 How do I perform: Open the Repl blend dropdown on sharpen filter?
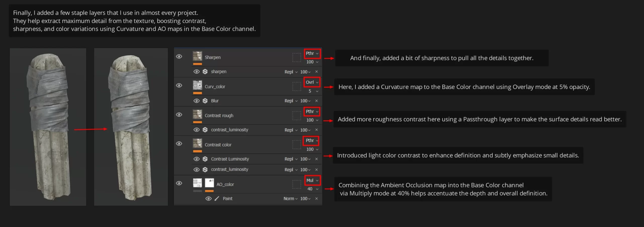(291, 72)
